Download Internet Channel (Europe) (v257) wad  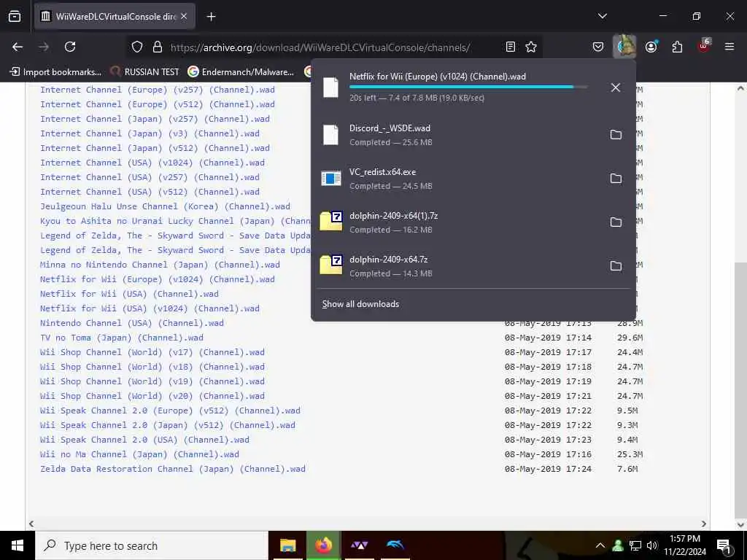tap(158, 90)
